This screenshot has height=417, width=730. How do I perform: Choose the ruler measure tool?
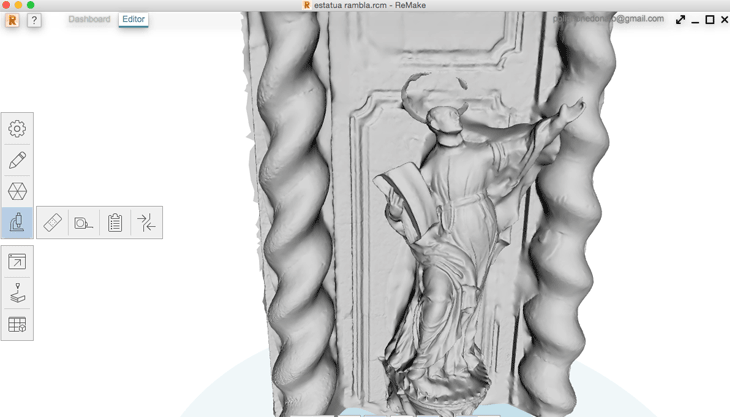pyautogui.click(x=52, y=222)
